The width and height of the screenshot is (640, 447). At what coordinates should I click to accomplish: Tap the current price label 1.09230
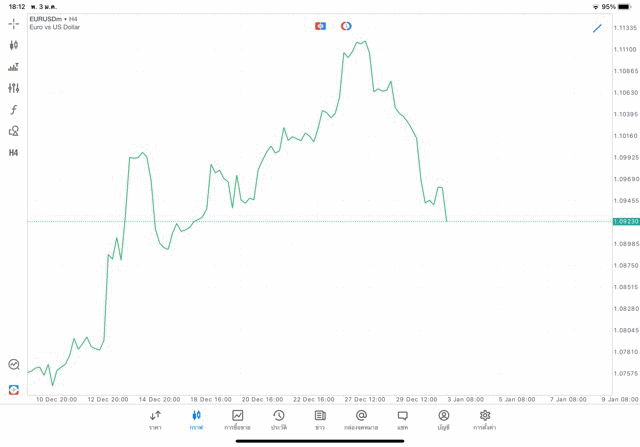point(626,222)
